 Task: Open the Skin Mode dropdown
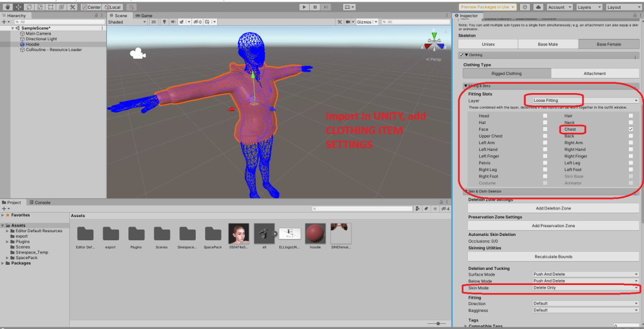(x=585, y=288)
